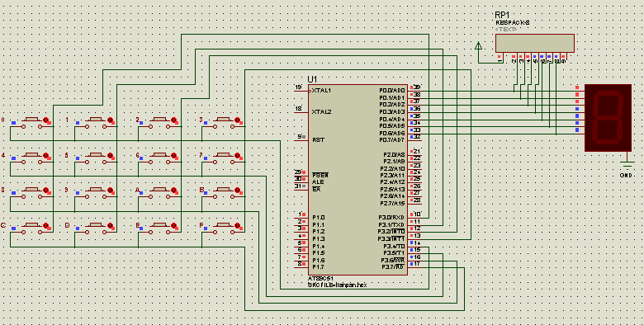Click push button labeled 9 on keypad

pos(95,193)
